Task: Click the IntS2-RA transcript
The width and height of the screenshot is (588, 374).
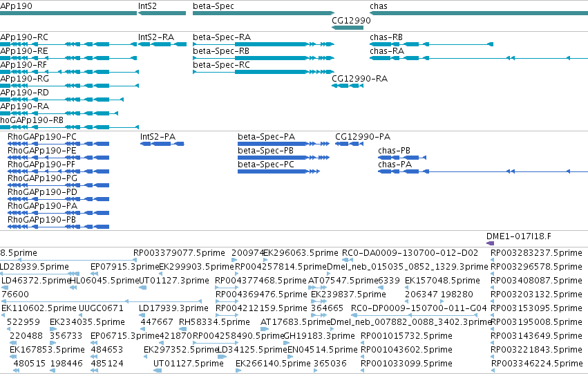Action: pyautogui.click(x=162, y=44)
